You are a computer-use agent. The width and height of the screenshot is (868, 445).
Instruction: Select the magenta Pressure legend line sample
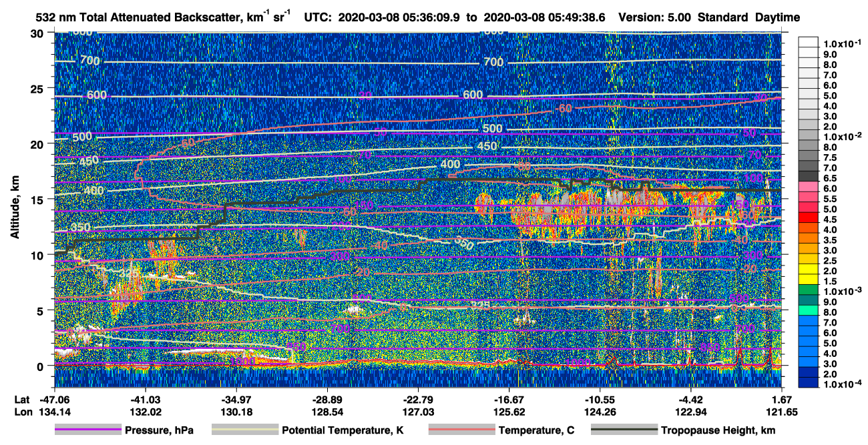[88, 430]
